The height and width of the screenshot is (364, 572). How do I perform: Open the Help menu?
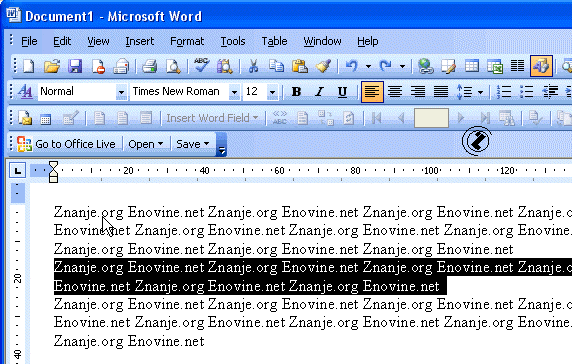[367, 41]
